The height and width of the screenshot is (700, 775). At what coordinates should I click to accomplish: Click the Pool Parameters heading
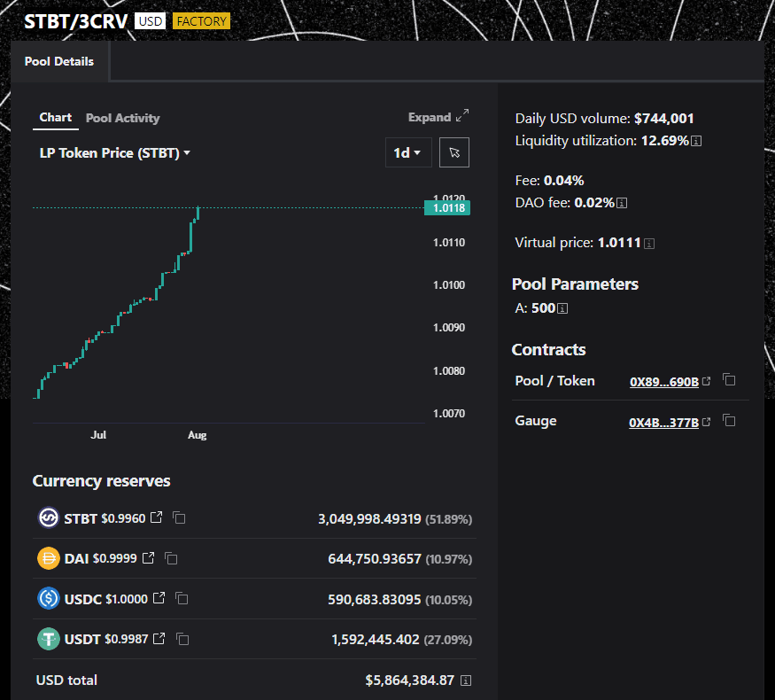575,284
